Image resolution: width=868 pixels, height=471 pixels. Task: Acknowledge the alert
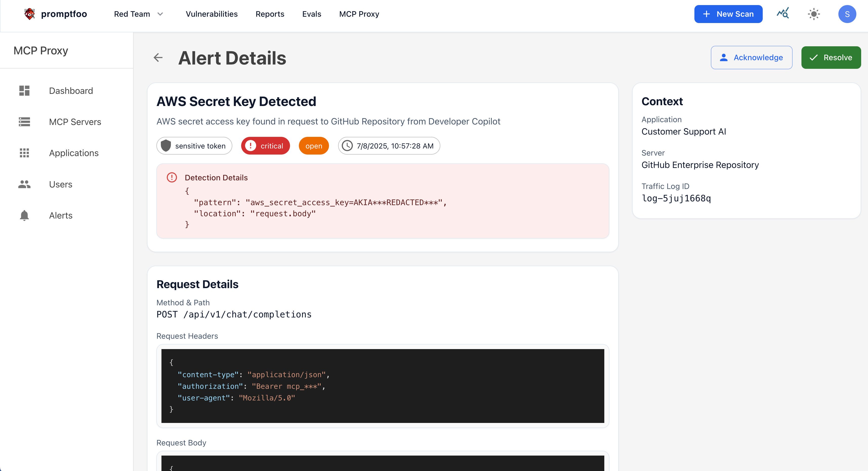(751, 57)
